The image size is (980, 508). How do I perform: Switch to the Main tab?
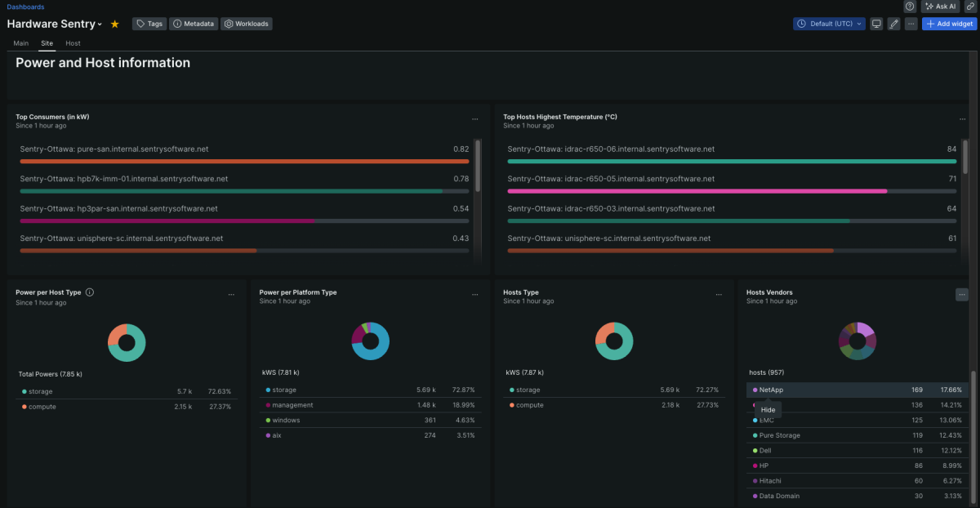click(20, 43)
